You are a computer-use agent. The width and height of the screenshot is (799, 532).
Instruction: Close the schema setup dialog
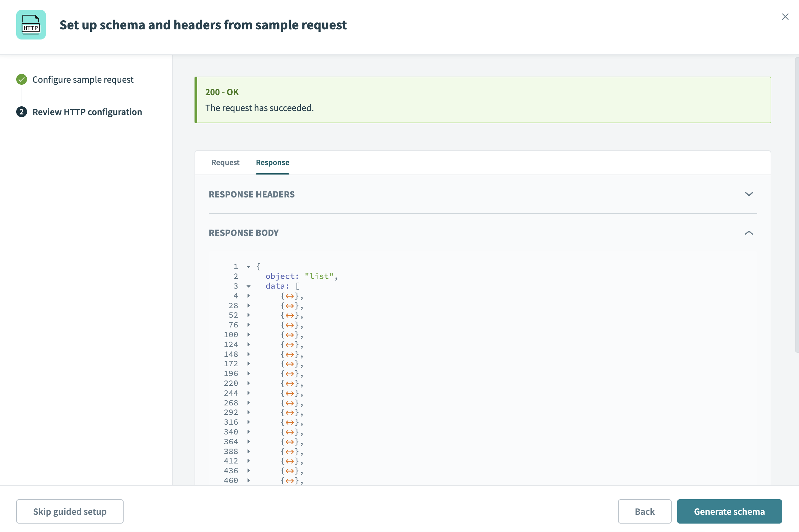785,16
